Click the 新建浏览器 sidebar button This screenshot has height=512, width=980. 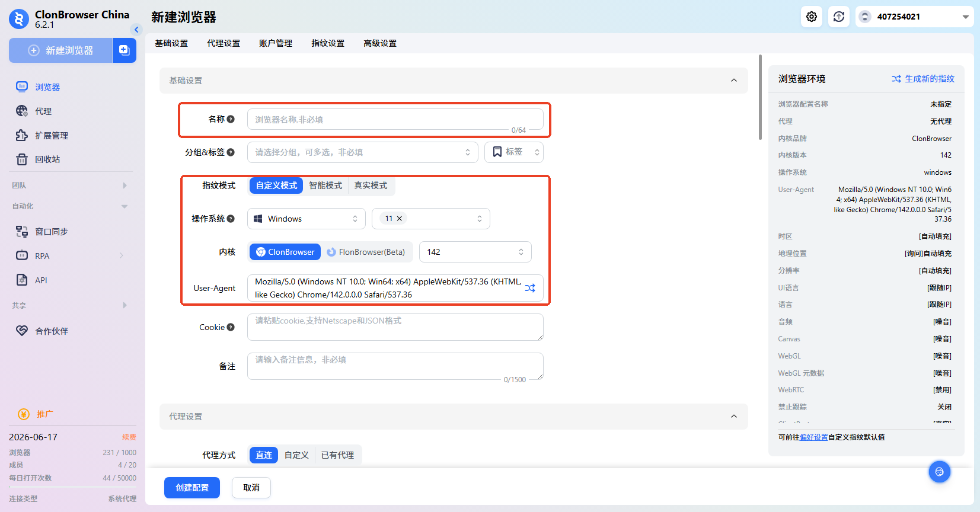(60, 50)
